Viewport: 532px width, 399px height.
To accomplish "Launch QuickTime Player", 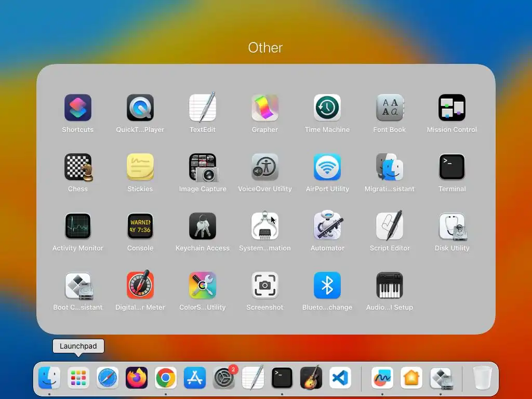I will point(140,108).
